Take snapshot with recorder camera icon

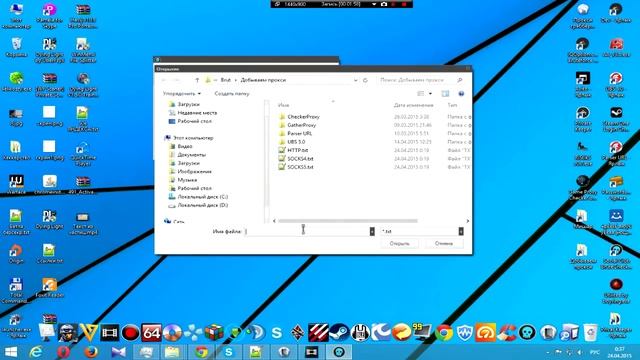click(384, 4)
